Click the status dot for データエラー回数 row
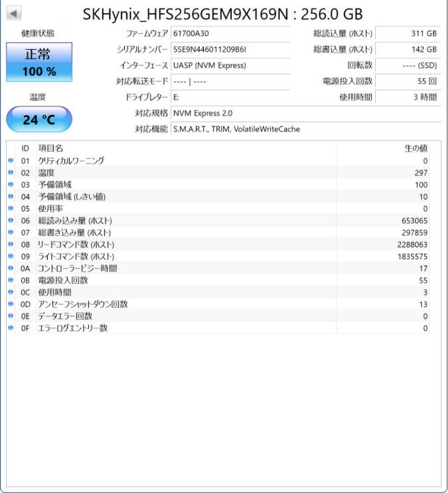 point(10,316)
